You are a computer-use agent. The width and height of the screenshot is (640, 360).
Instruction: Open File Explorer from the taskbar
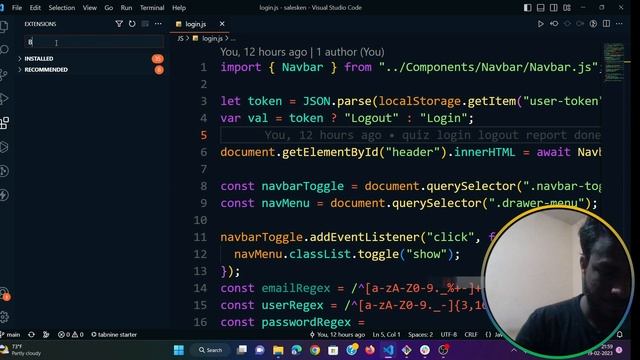(x=278, y=350)
